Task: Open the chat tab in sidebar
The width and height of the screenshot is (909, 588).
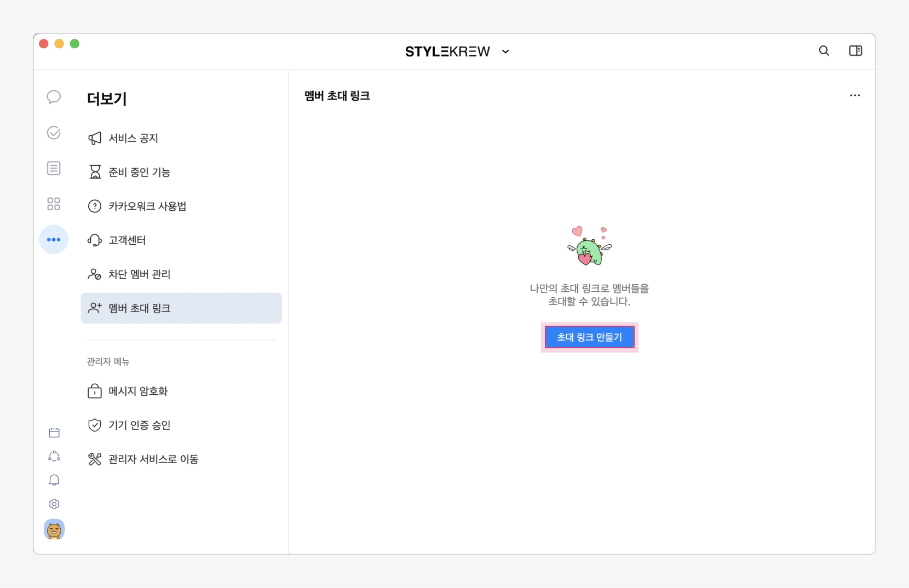Action: coord(54,97)
